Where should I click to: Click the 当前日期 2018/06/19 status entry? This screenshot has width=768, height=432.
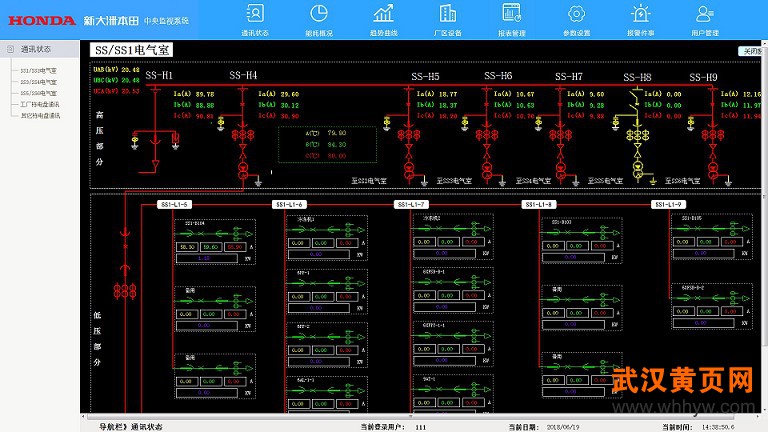(544, 427)
